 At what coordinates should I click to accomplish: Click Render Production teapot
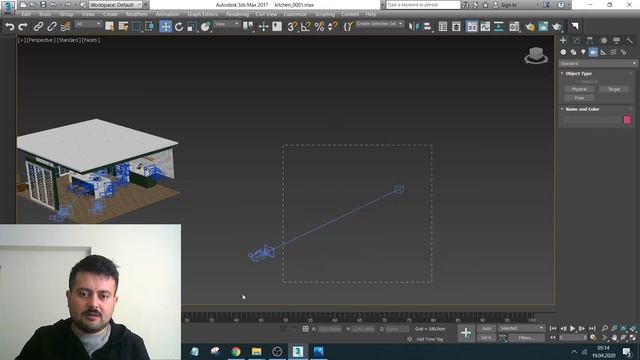[557, 27]
